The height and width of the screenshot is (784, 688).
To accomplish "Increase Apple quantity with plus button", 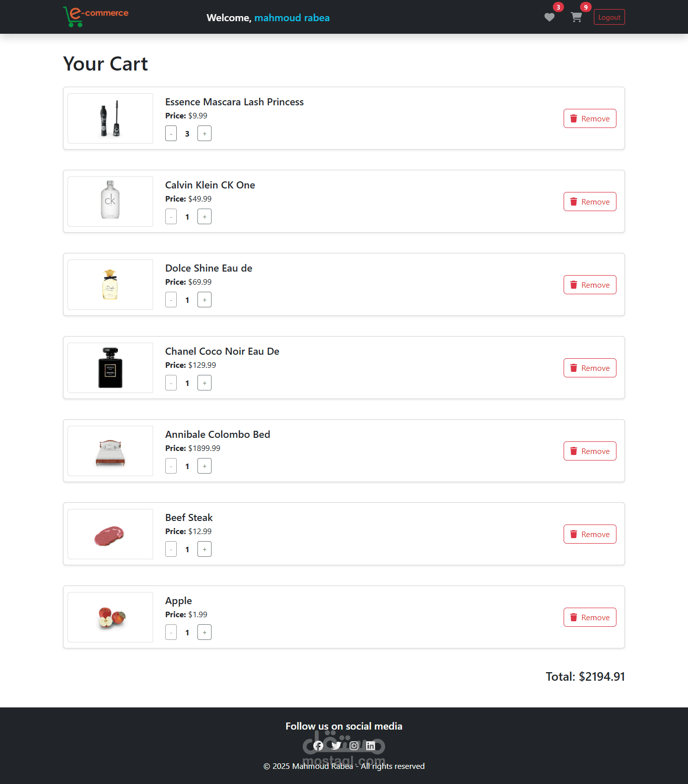I will (x=204, y=633).
